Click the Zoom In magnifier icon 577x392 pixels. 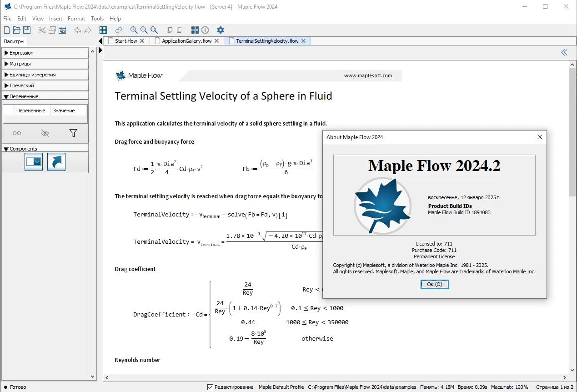pos(134,30)
